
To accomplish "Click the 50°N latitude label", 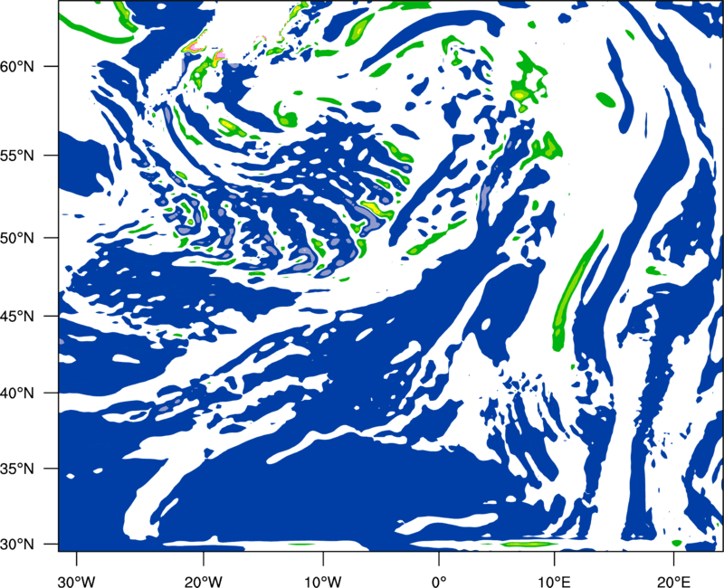I will click(17, 239).
